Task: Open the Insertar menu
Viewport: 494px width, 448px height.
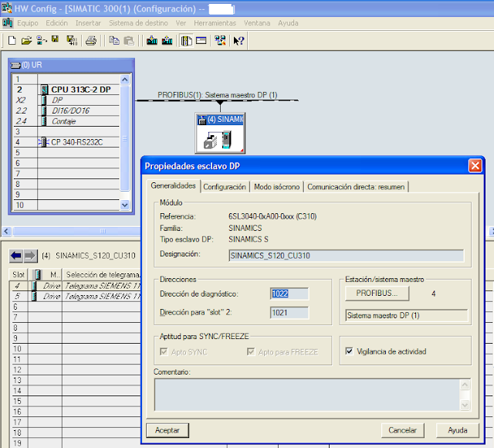Action: [x=88, y=23]
